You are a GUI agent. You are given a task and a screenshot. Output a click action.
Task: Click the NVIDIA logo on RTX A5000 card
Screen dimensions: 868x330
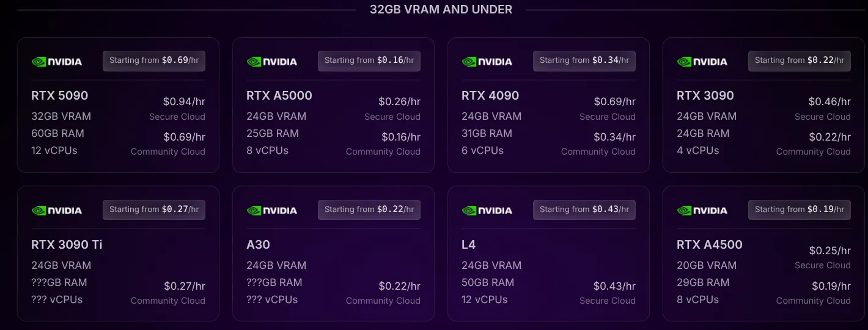(x=272, y=62)
